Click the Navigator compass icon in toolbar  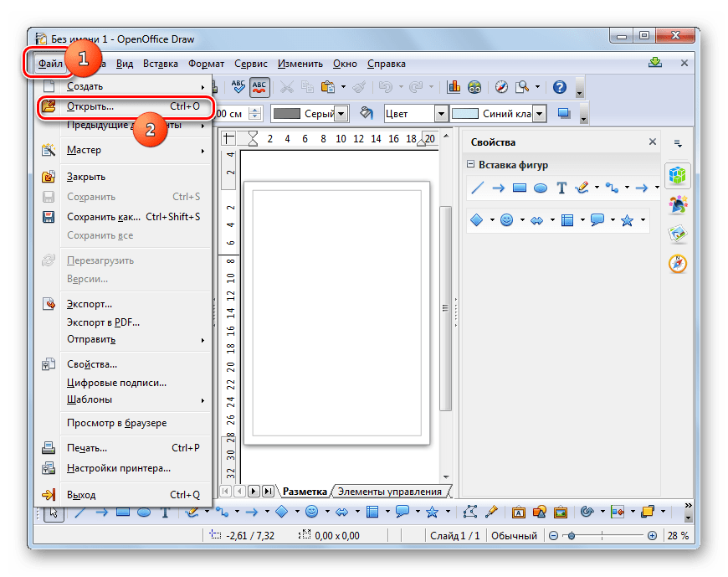pyautogui.click(x=501, y=87)
